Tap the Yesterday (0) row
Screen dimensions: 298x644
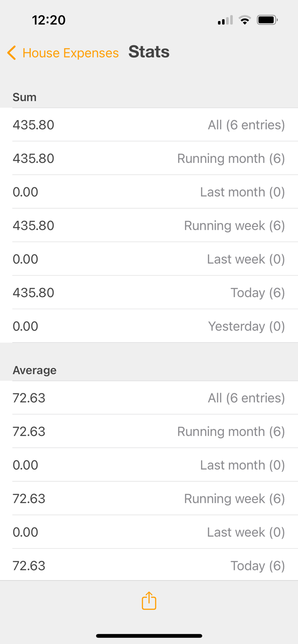[x=149, y=325]
